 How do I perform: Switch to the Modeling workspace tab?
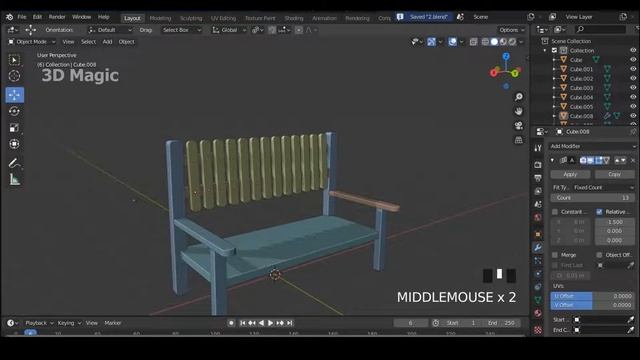tap(160, 18)
